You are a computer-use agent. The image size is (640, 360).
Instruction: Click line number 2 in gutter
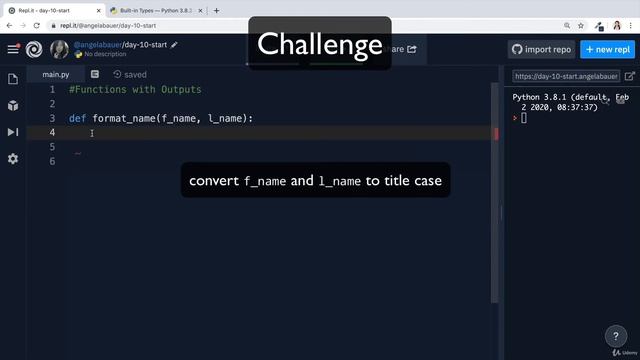click(52, 104)
